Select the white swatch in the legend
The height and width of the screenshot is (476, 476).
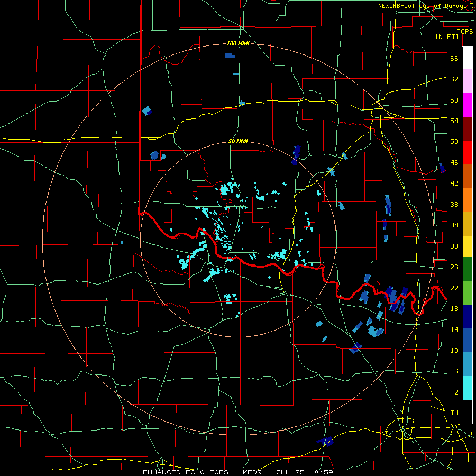tap(467, 58)
